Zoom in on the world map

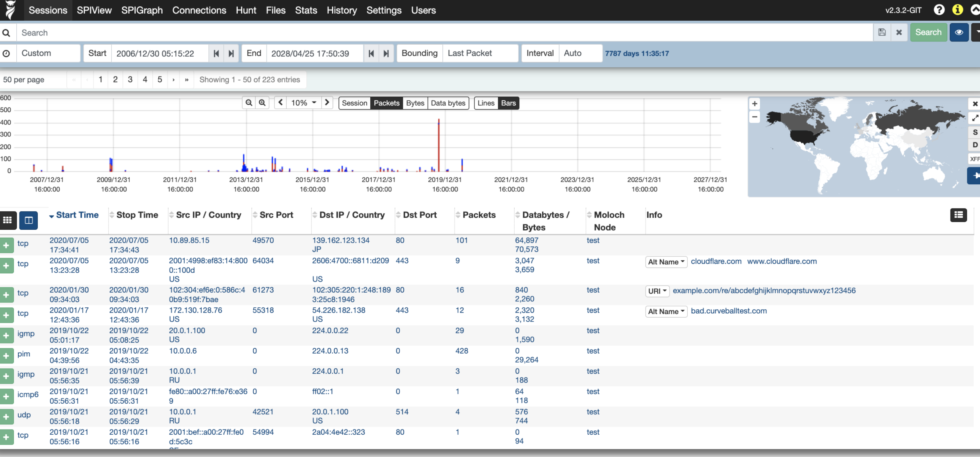pos(754,104)
